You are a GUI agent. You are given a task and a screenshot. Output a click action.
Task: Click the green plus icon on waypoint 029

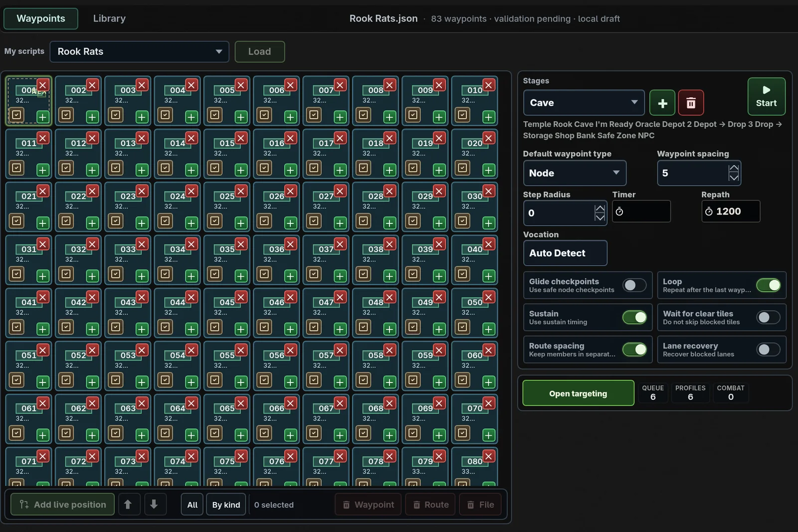[439, 223]
